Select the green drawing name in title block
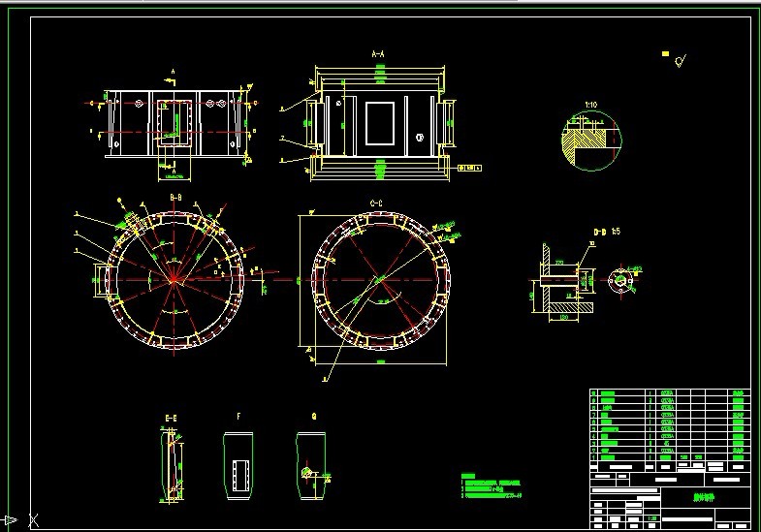Screen dimensions: 761x532 [x=704, y=497]
